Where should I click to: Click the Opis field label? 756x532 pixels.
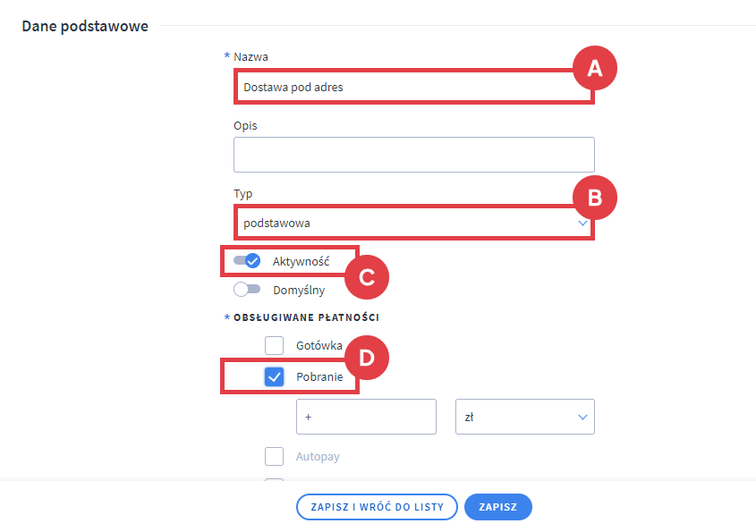coord(245,126)
